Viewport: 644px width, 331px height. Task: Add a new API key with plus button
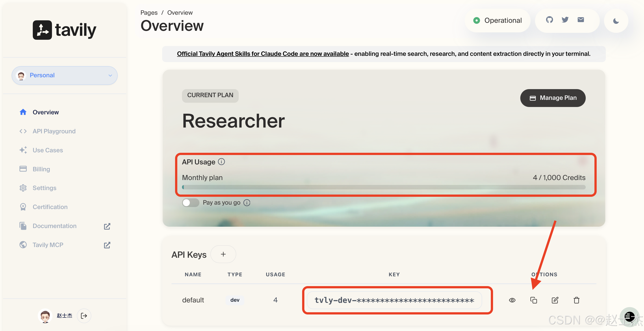click(223, 254)
